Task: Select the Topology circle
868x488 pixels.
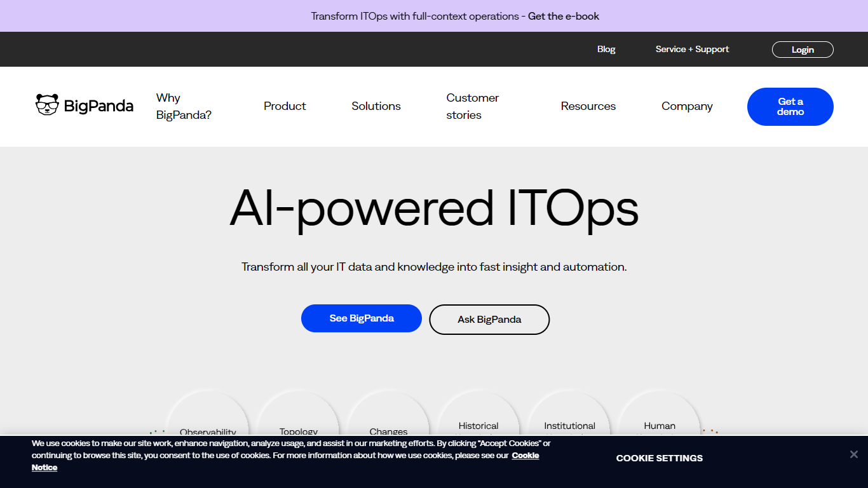Action: (298, 413)
